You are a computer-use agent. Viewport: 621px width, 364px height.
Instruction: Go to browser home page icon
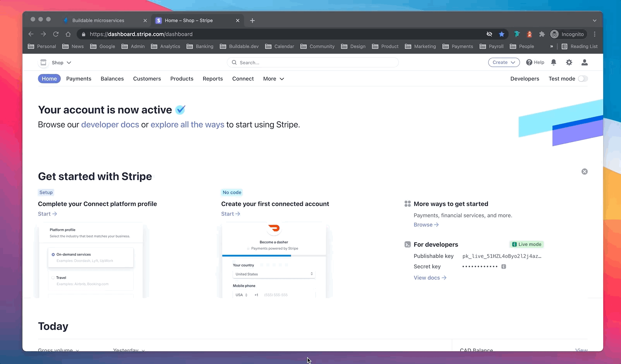tap(68, 34)
